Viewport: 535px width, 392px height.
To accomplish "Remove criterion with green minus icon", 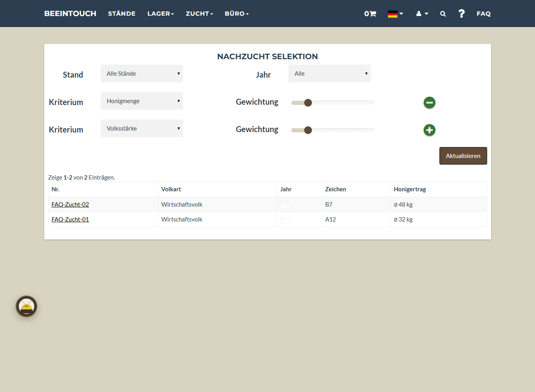I will click(430, 103).
